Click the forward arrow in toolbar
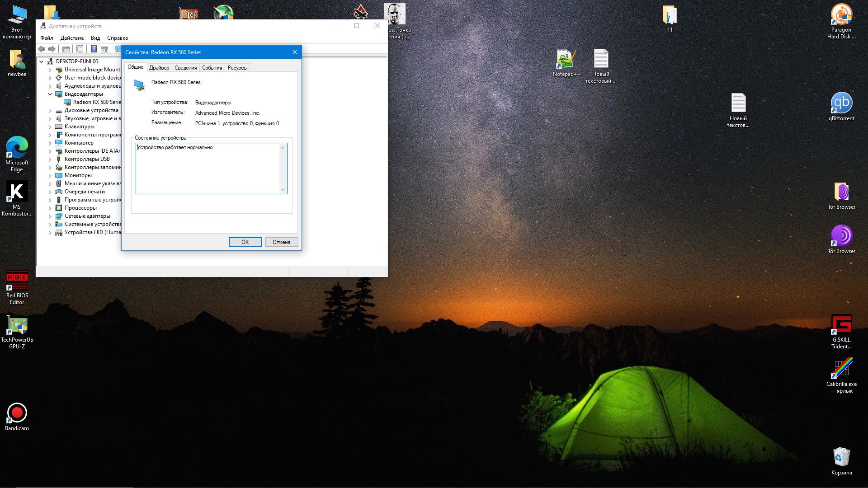868x488 pixels. 52,49
